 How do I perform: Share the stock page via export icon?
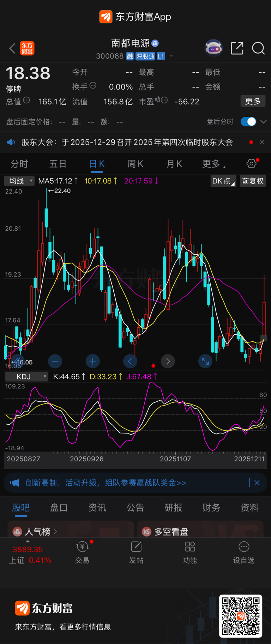coord(237,48)
